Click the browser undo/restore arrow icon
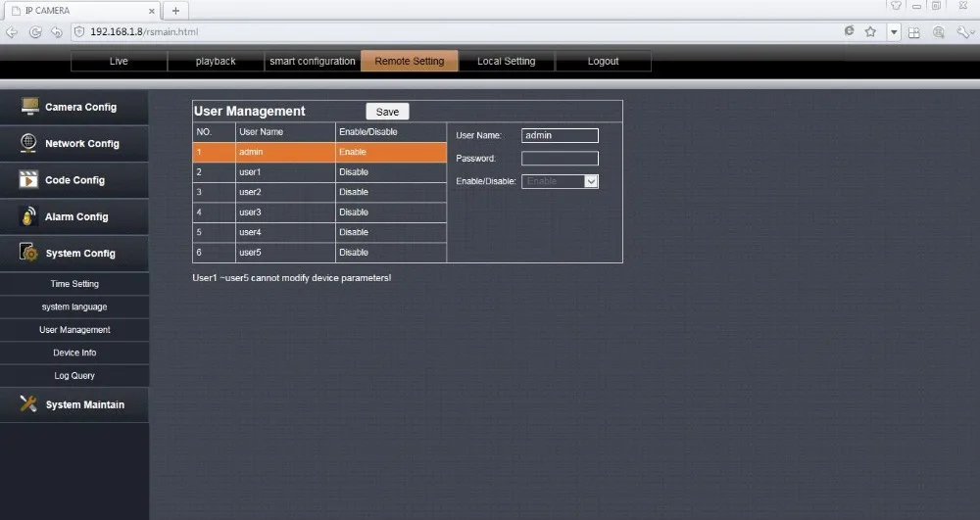980x520 pixels. point(57,32)
